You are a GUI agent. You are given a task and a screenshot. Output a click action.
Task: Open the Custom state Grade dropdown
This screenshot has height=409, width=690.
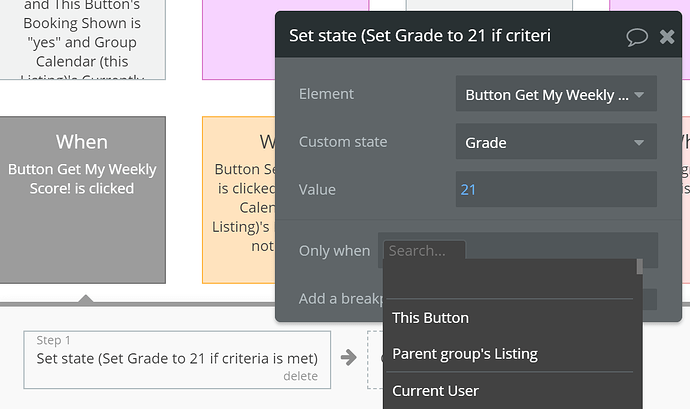pos(555,143)
